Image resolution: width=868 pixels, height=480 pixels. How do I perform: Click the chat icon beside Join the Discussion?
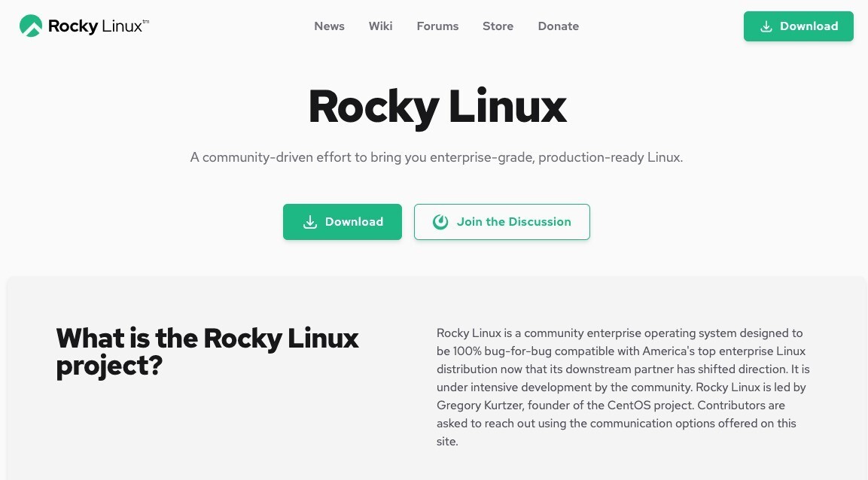point(440,222)
